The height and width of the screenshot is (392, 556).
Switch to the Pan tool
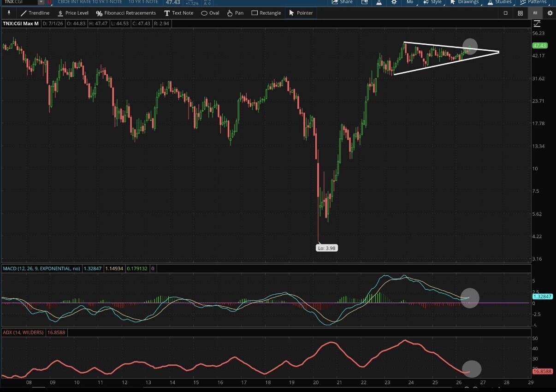(235, 13)
